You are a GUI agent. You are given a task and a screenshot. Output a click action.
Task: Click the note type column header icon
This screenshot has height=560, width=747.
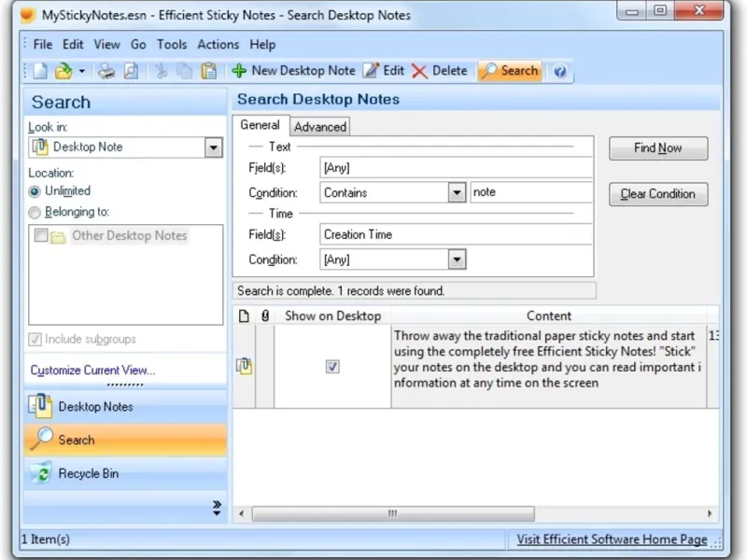(x=244, y=315)
